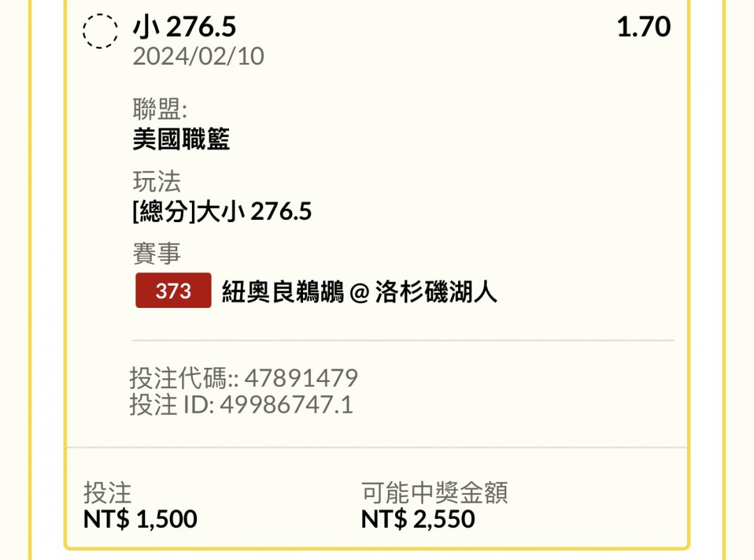Tap the potential payout NT$ 2,550
754x560 pixels.
coord(418,520)
